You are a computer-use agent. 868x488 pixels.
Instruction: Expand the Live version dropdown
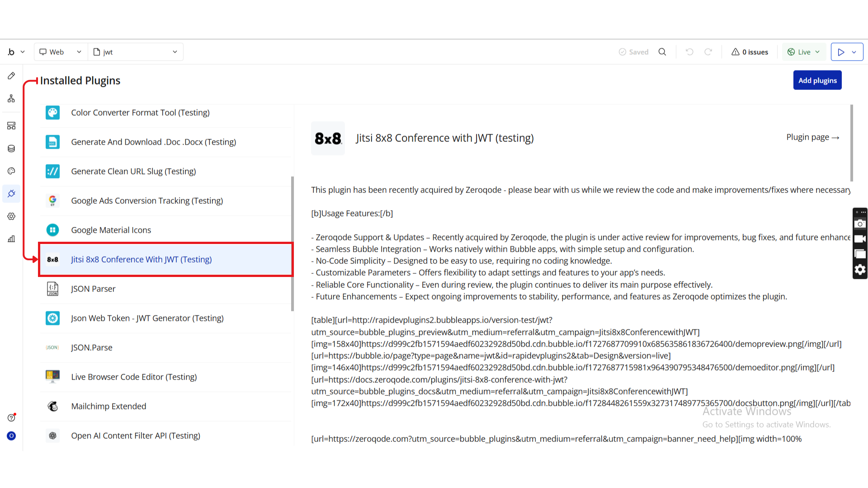pyautogui.click(x=804, y=52)
